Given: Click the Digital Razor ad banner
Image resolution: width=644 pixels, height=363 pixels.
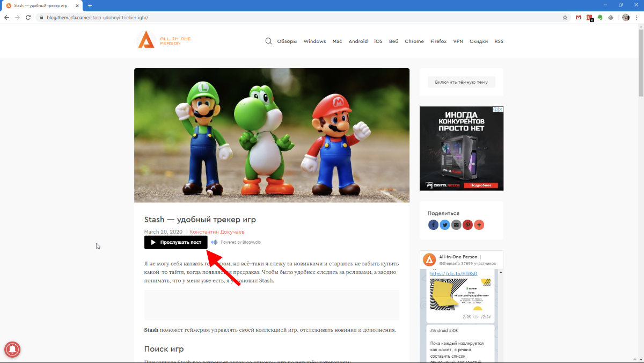Looking at the screenshot, I should point(462,148).
